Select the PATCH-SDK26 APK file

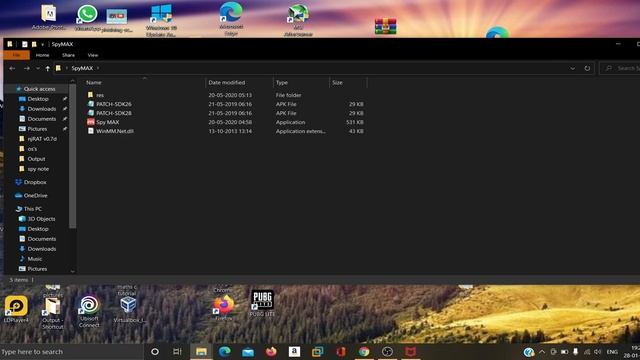tap(114, 104)
